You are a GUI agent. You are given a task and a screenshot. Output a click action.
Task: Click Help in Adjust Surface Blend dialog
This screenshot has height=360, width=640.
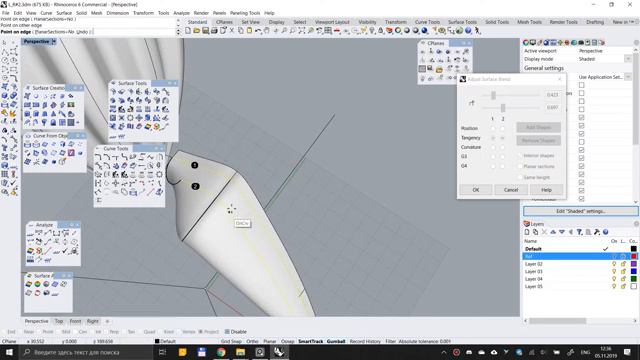click(x=546, y=190)
